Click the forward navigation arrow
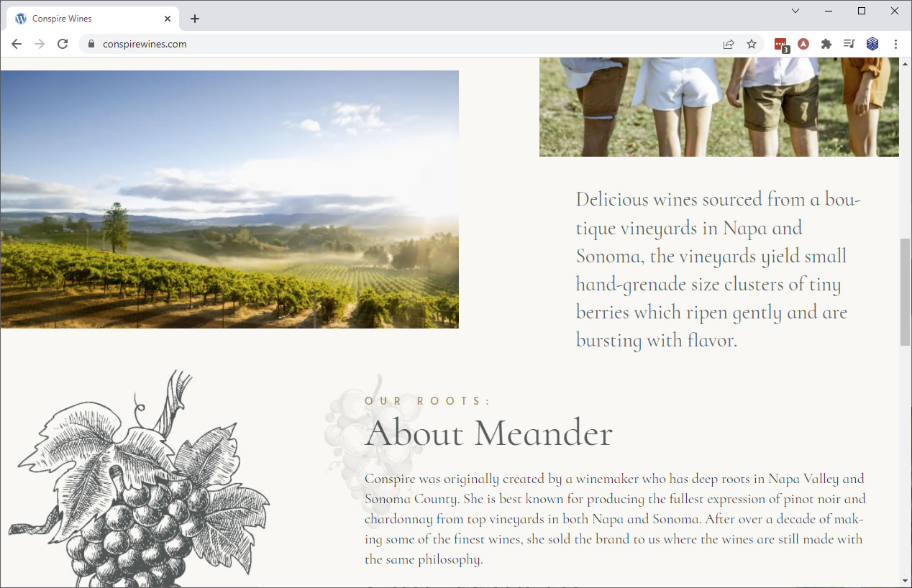Image resolution: width=912 pixels, height=588 pixels. (40, 44)
